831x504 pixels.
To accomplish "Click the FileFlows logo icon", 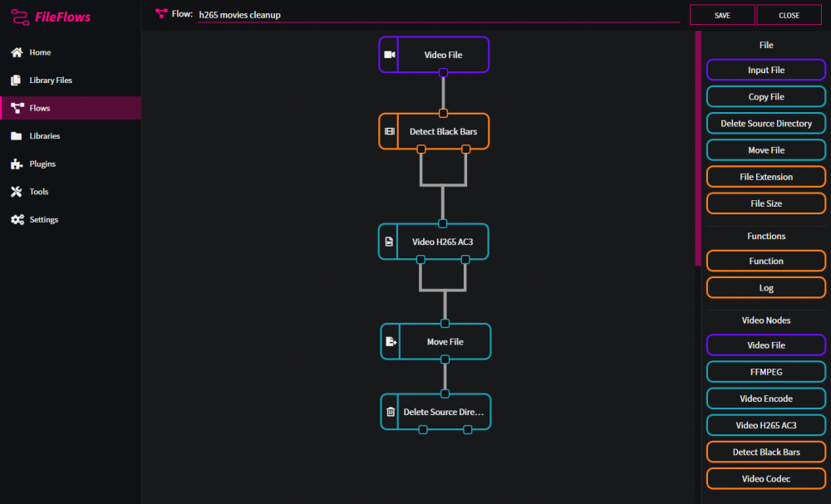I will click(20, 17).
